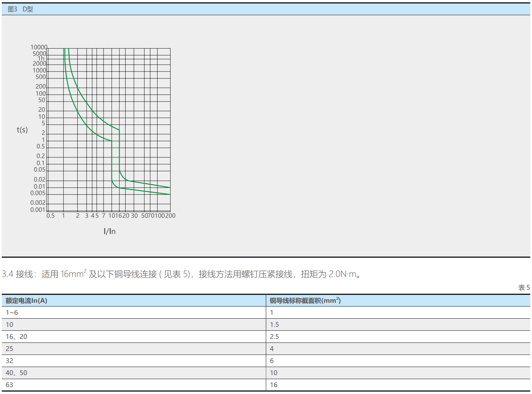Click the '1h' mark on the y-axis
This screenshot has height=394, width=532.
coord(41,59)
